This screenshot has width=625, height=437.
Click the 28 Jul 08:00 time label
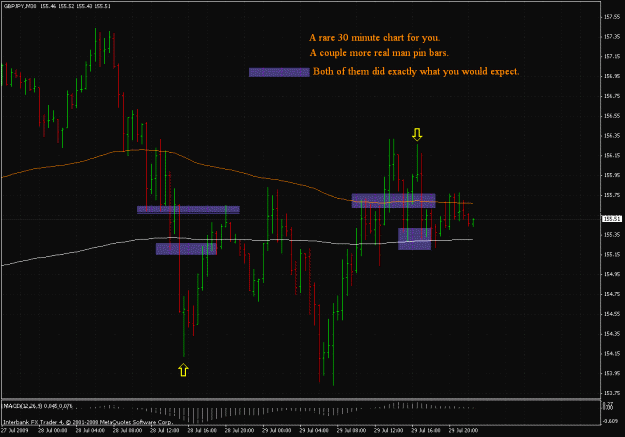coord(127,431)
